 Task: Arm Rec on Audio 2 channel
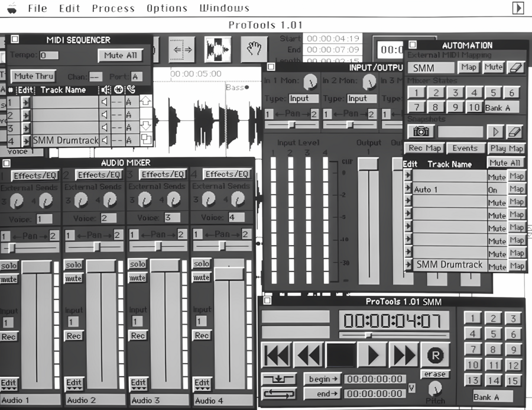point(74,336)
